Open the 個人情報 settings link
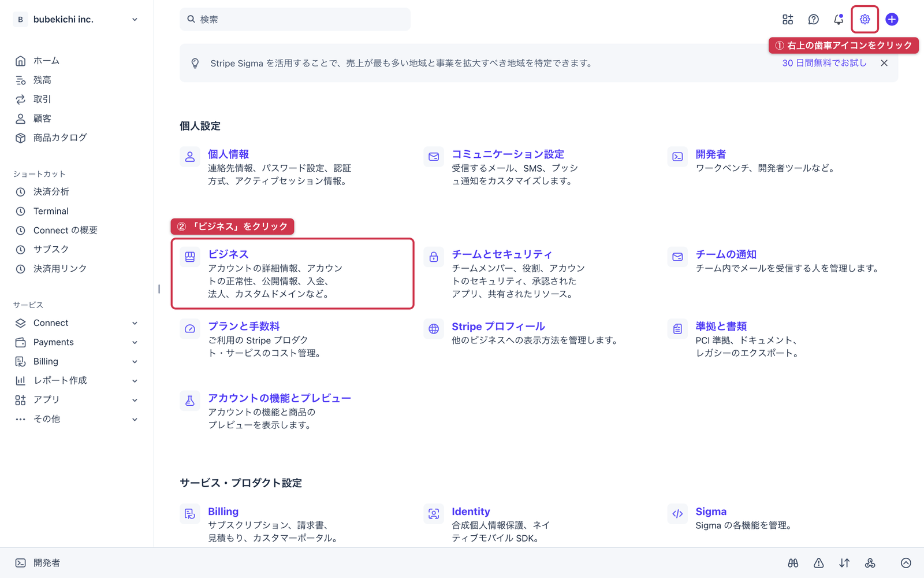The height and width of the screenshot is (578, 924). click(229, 154)
